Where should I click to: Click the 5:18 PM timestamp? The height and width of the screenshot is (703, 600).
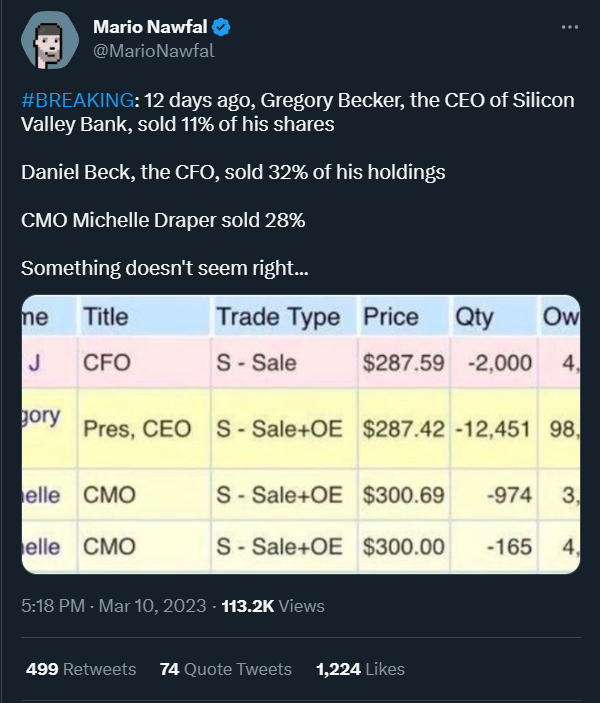52,606
